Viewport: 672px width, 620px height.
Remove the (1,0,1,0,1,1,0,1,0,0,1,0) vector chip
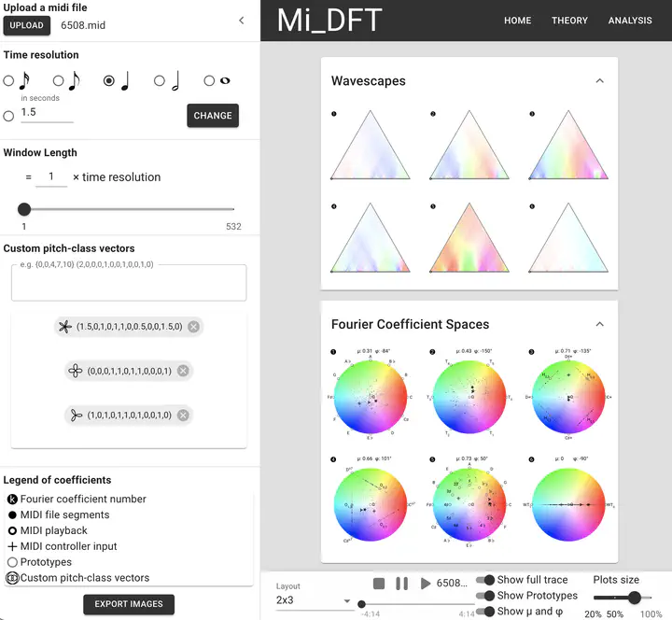tap(183, 416)
